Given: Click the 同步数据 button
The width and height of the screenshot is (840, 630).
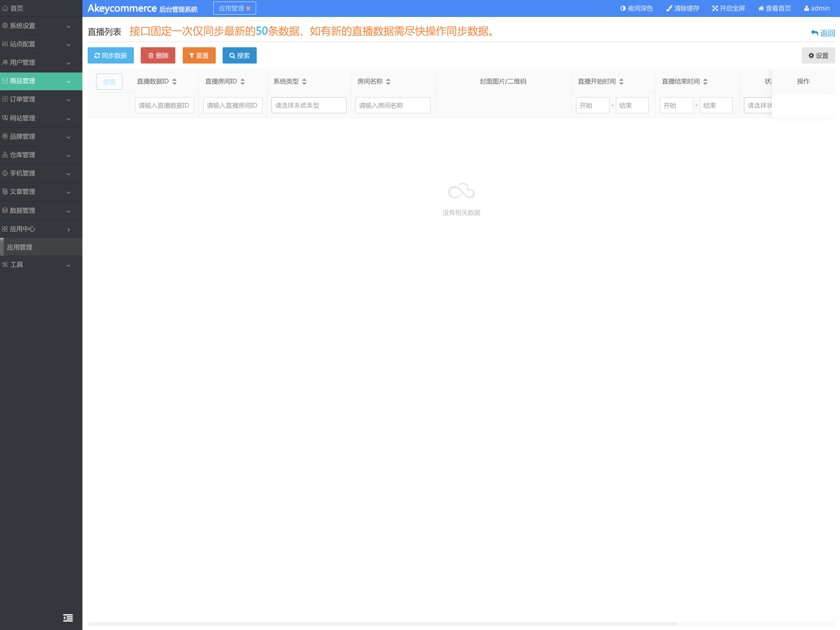Looking at the screenshot, I should pyautogui.click(x=111, y=55).
